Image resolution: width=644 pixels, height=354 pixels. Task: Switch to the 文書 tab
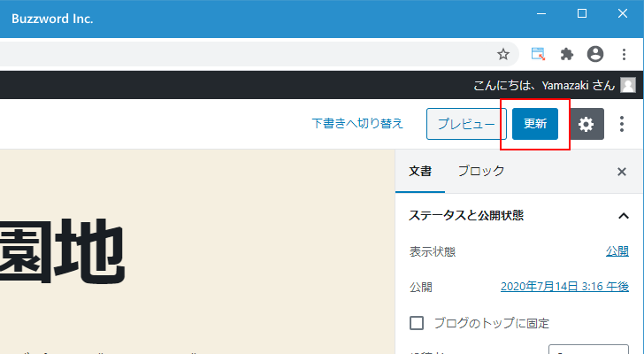coord(420,172)
